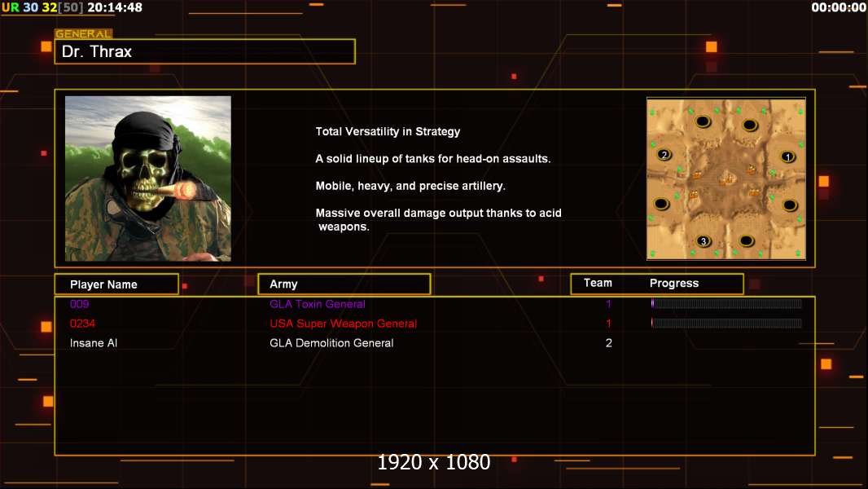Click team number 1 in 0234's row
Screen dimensions: 868x489
coord(608,324)
